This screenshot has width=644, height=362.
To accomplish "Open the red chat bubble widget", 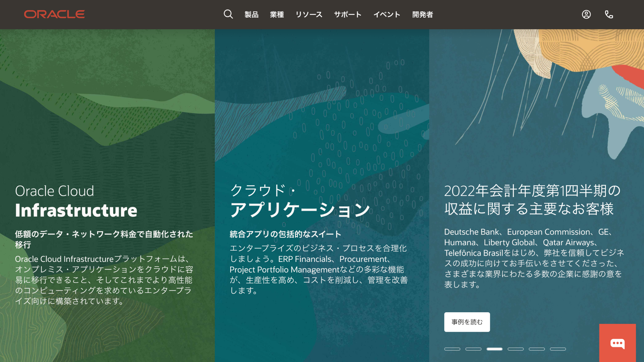I will (617, 343).
